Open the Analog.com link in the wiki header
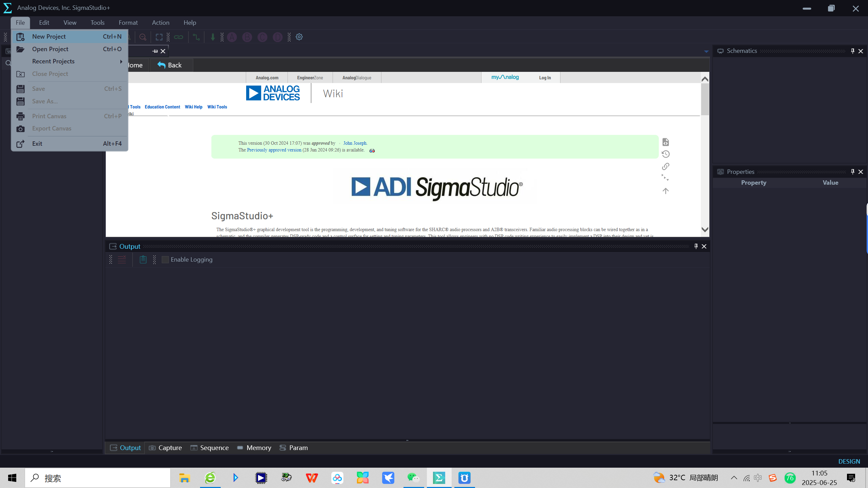 267,78
